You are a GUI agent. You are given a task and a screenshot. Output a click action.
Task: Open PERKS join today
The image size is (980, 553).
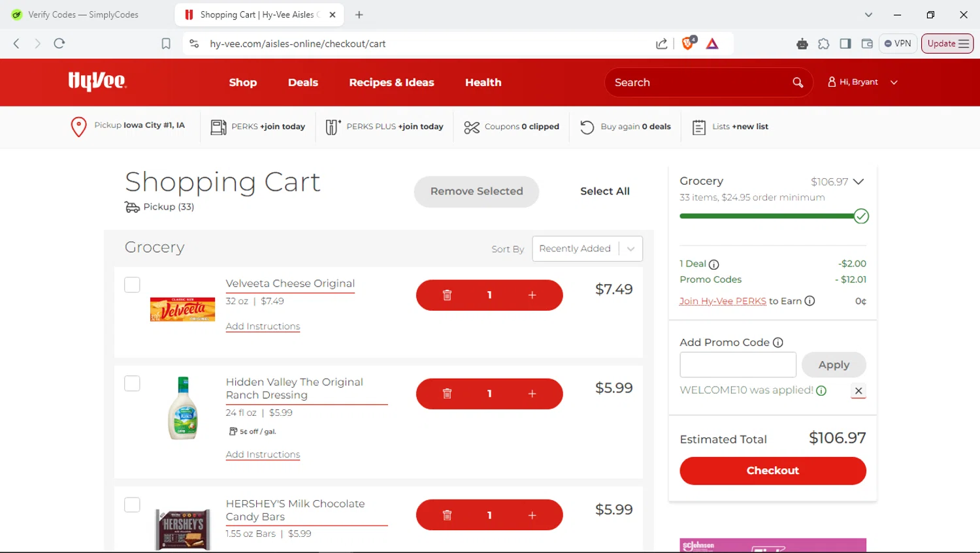258,127
